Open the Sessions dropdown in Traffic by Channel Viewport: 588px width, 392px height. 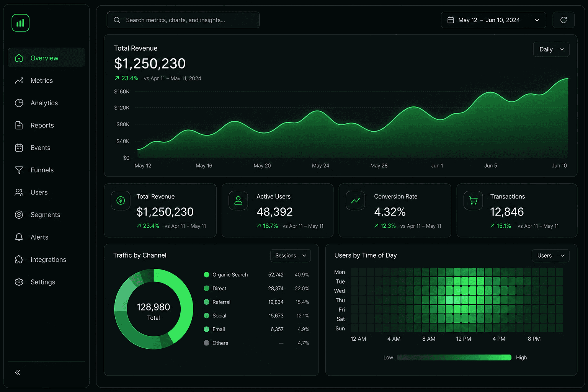(x=291, y=256)
